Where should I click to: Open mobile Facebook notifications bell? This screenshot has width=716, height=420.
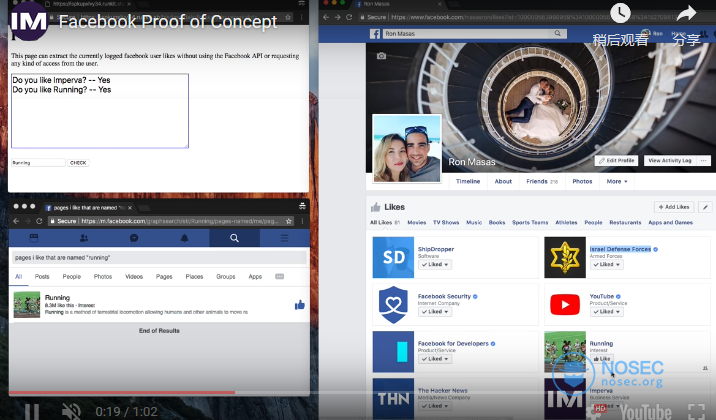tap(184, 238)
